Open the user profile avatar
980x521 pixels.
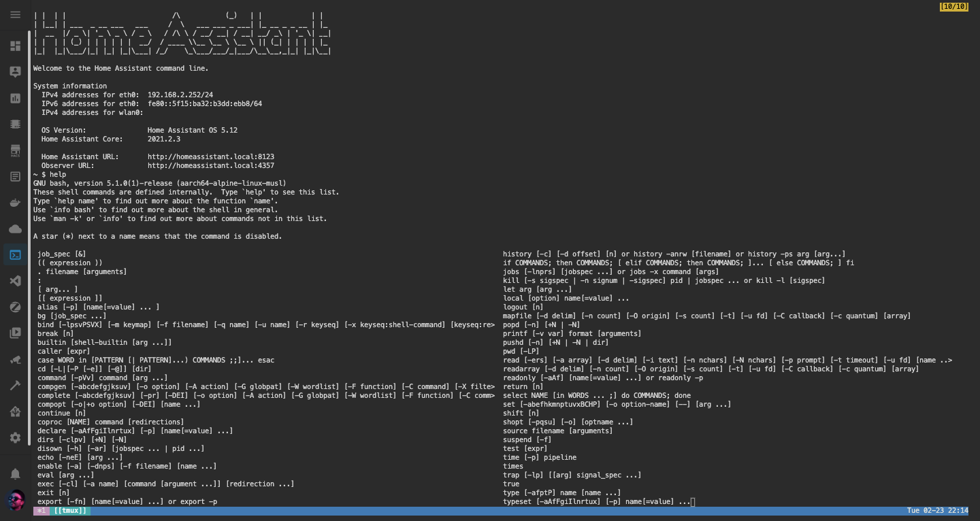[15, 501]
